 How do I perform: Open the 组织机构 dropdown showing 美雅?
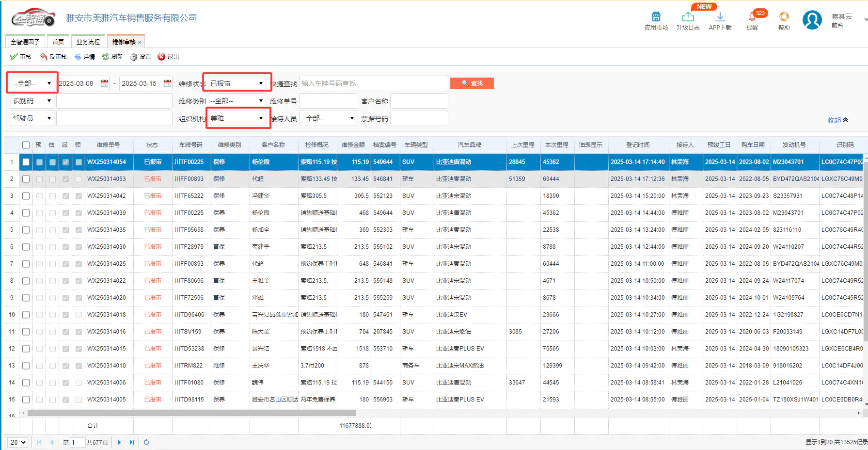point(237,118)
